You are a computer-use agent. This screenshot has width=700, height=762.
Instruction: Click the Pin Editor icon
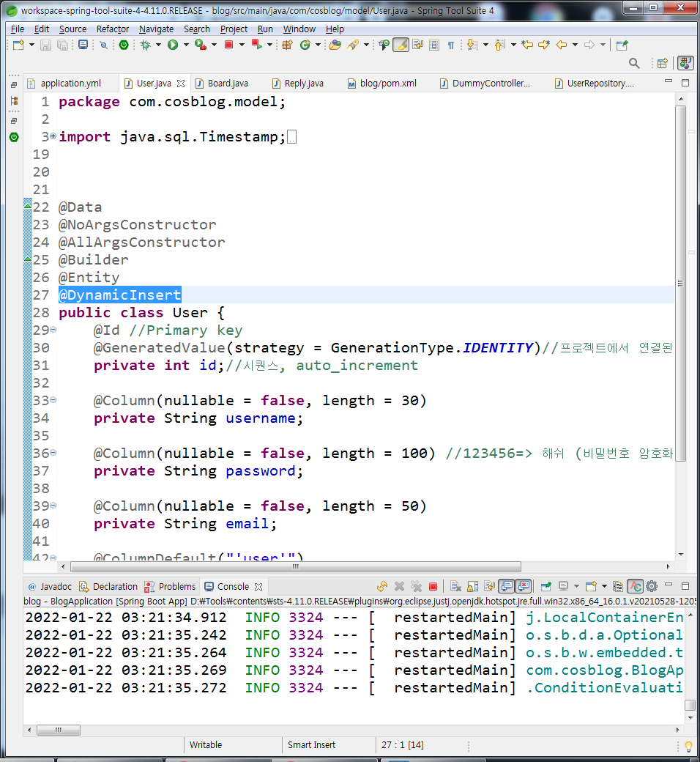click(x=622, y=45)
